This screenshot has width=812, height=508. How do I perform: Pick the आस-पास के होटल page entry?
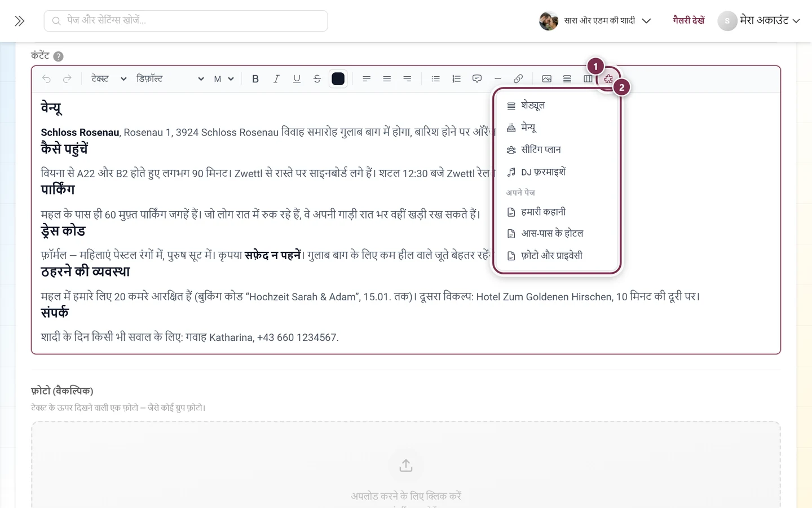coord(557,234)
